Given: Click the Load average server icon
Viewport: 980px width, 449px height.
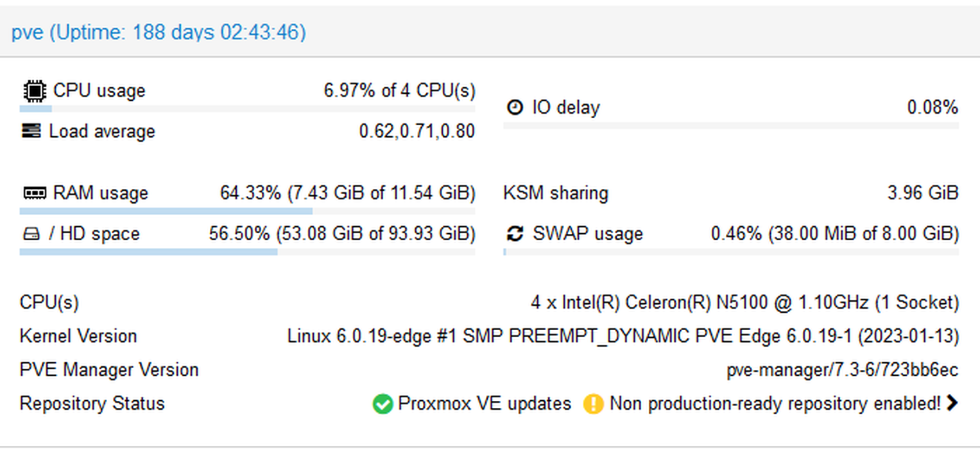Looking at the screenshot, I should [31, 132].
